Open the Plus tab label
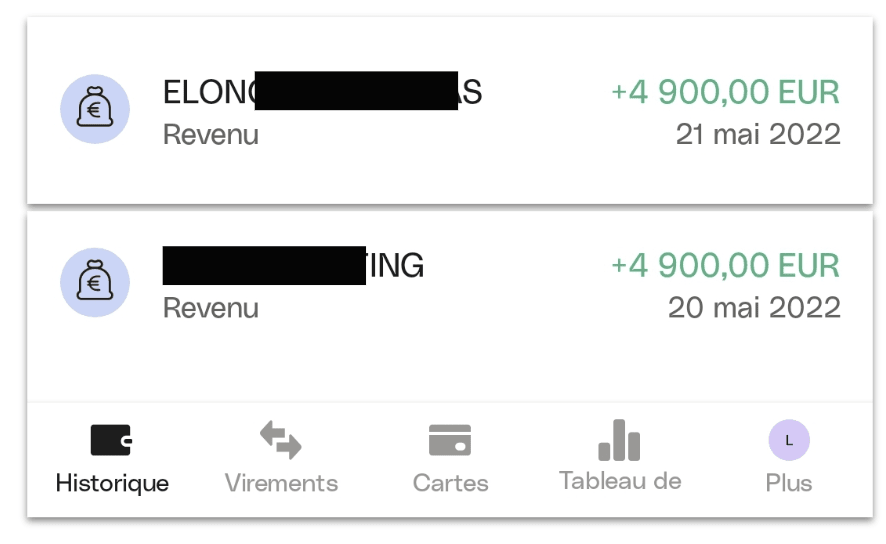Image resolution: width=886 pixels, height=544 pixels. click(789, 484)
